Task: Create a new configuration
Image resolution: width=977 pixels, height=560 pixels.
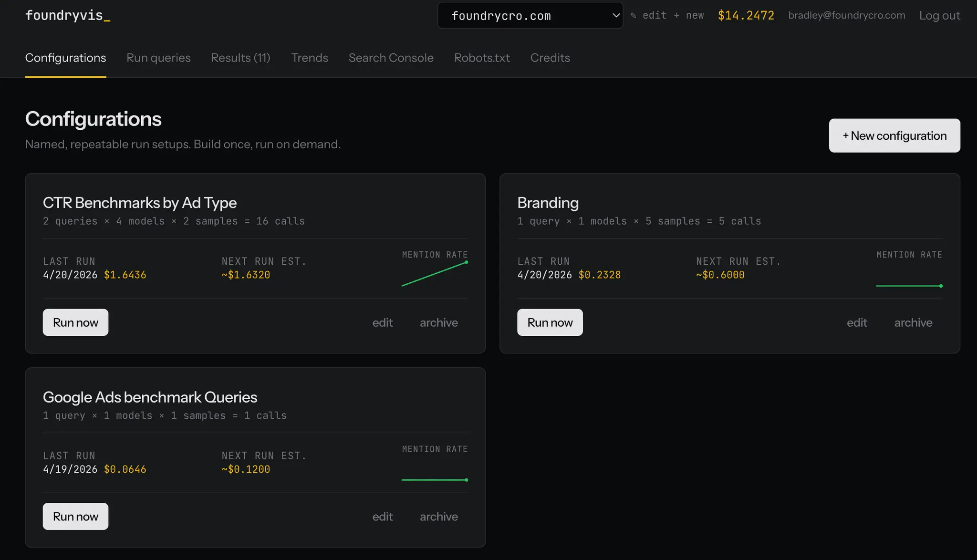Action: click(x=894, y=135)
